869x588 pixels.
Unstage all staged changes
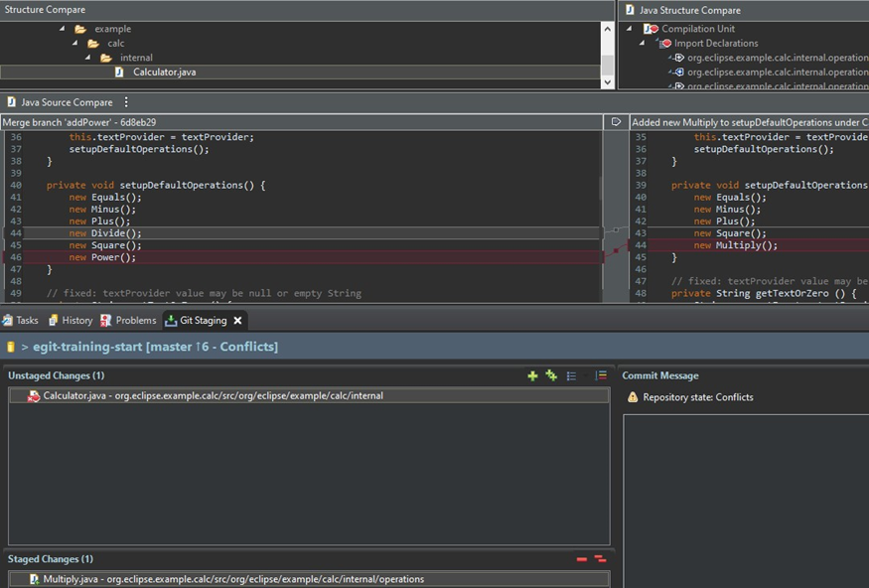coord(601,558)
